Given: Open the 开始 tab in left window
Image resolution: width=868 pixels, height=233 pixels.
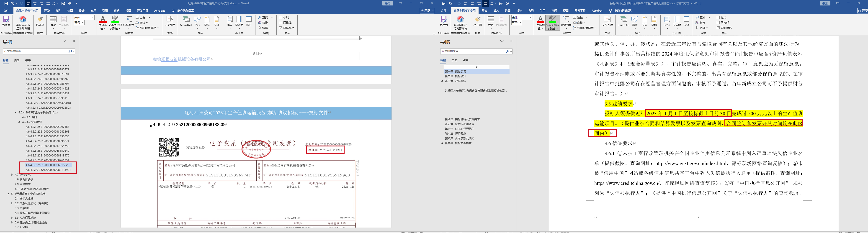Looking at the screenshot, I should click(x=47, y=10).
